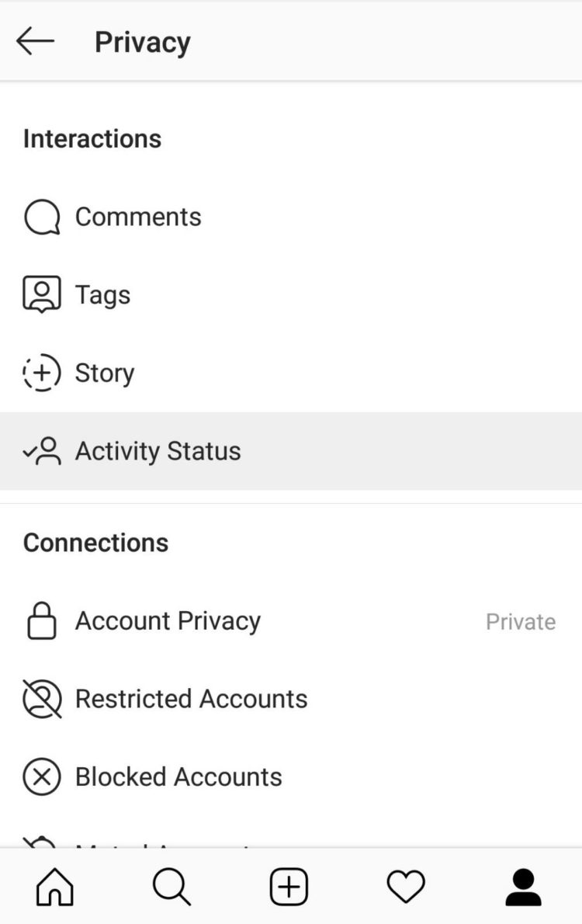The image size is (582, 924).
Task: Open Account Privacy setting
Action: click(168, 621)
